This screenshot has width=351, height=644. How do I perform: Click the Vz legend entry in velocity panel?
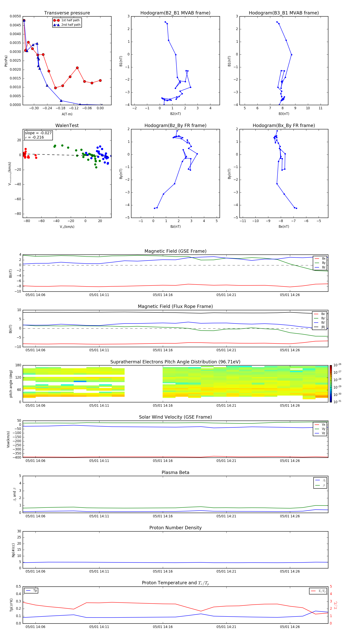point(320,433)
